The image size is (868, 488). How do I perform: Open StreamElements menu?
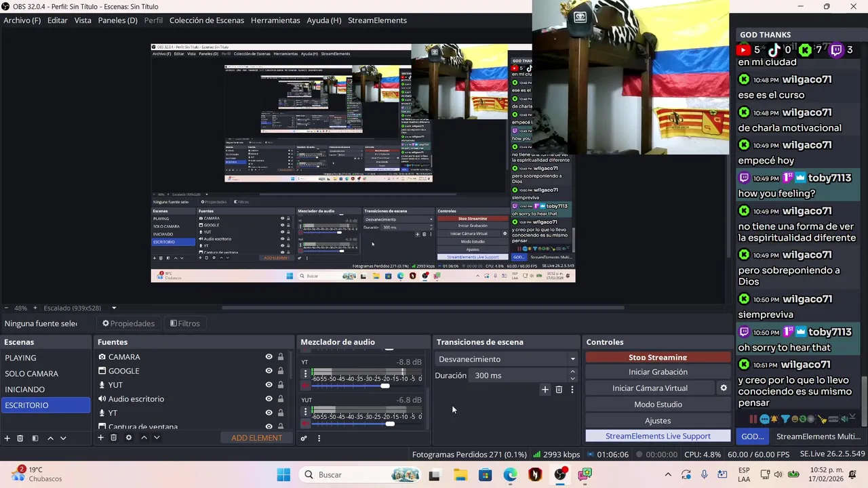tap(377, 20)
